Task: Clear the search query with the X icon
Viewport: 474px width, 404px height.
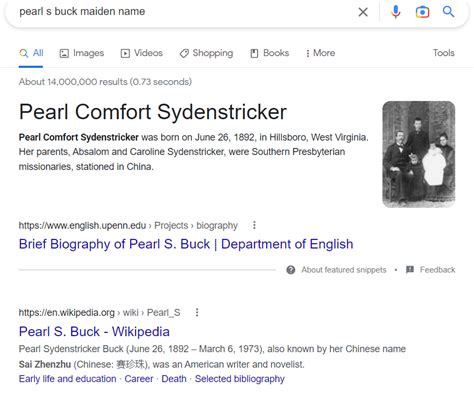Action: [x=363, y=12]
